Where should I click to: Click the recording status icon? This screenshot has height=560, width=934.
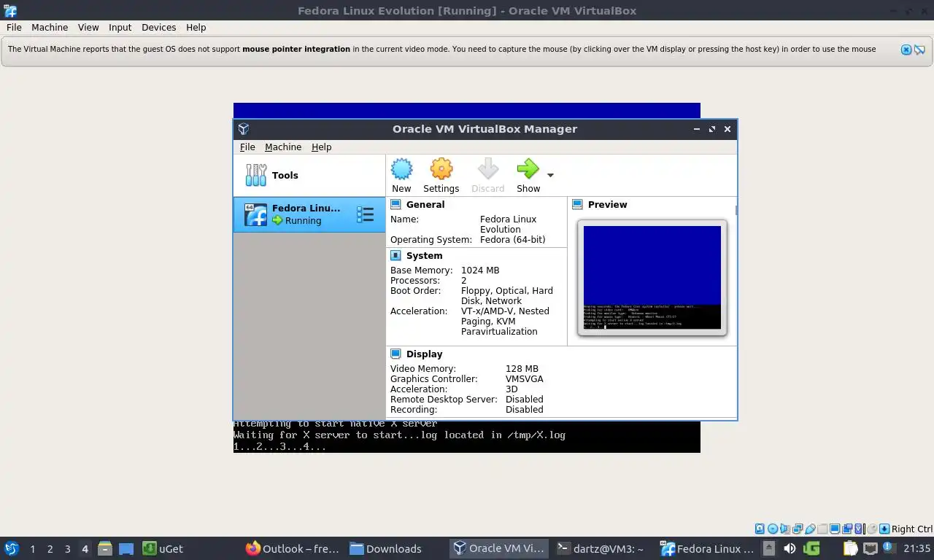[x=847, y=529]
